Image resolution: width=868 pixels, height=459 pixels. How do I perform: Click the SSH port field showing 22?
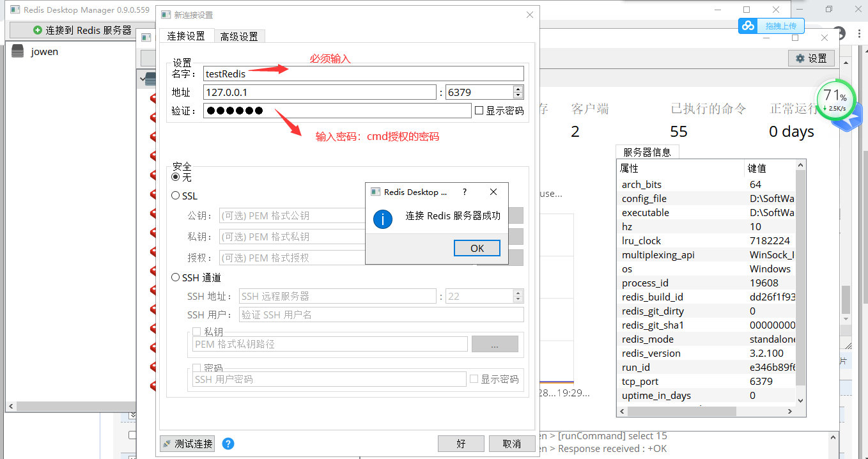(x=479, y=296)
